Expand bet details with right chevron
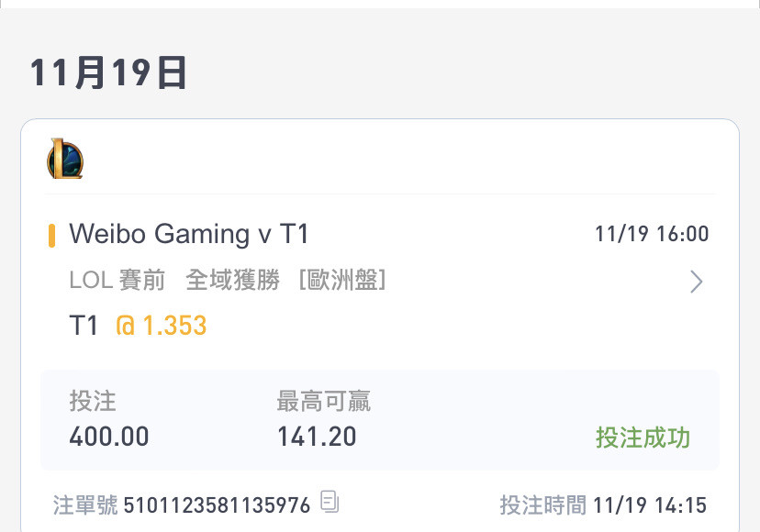Screen dimensions: 760x532 point(696,282)
